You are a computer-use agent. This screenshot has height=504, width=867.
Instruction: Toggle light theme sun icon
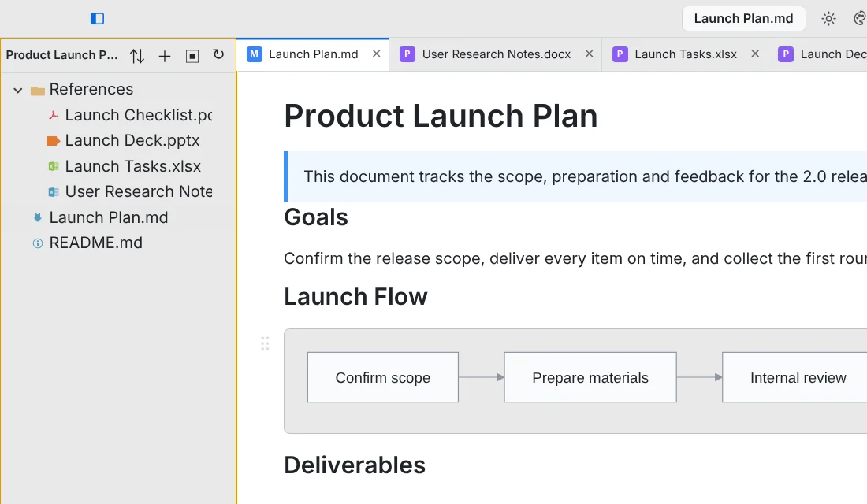point(828,19)
